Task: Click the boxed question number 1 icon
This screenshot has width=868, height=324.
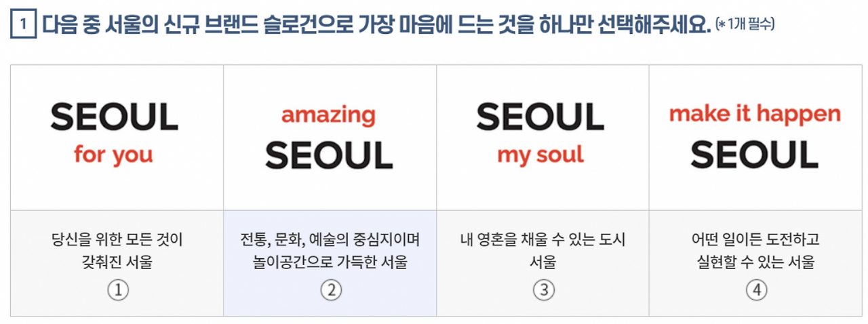Action: coord(22,26)
